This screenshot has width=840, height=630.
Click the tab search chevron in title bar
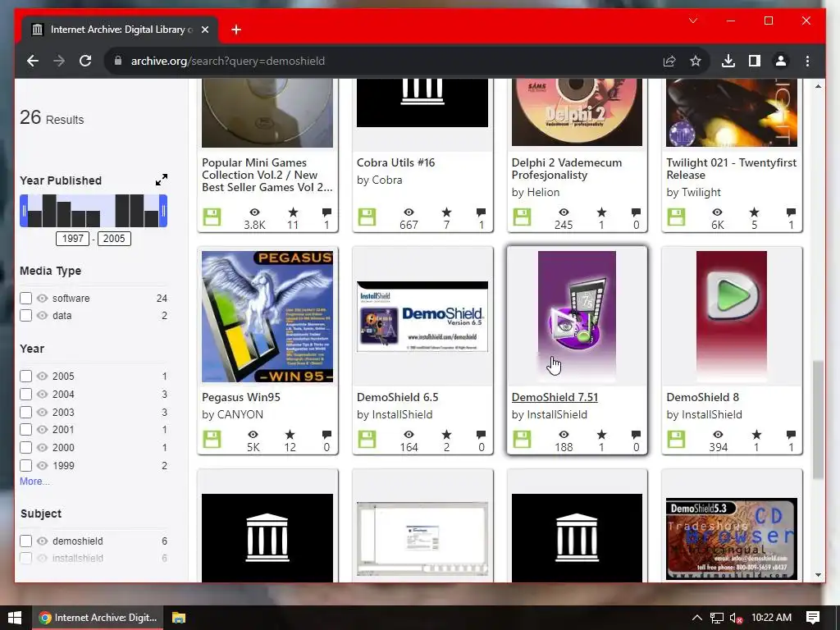click(693, 21)
